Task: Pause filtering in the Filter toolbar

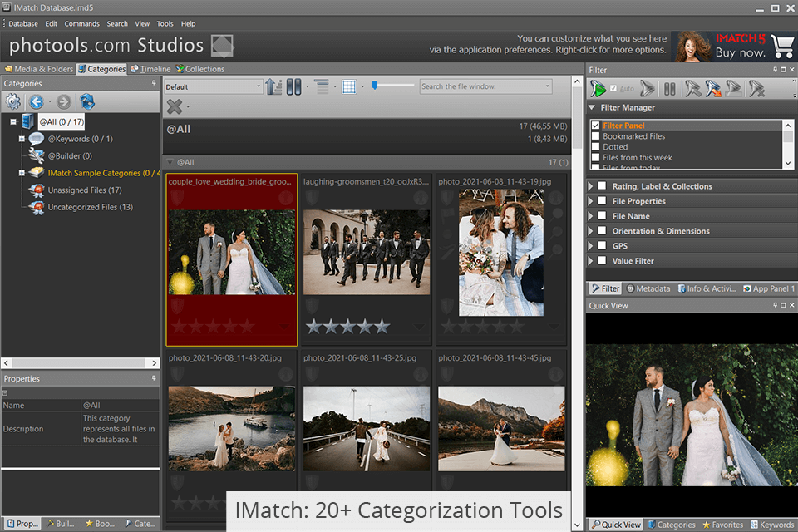Action: click(x=668, y=89)
